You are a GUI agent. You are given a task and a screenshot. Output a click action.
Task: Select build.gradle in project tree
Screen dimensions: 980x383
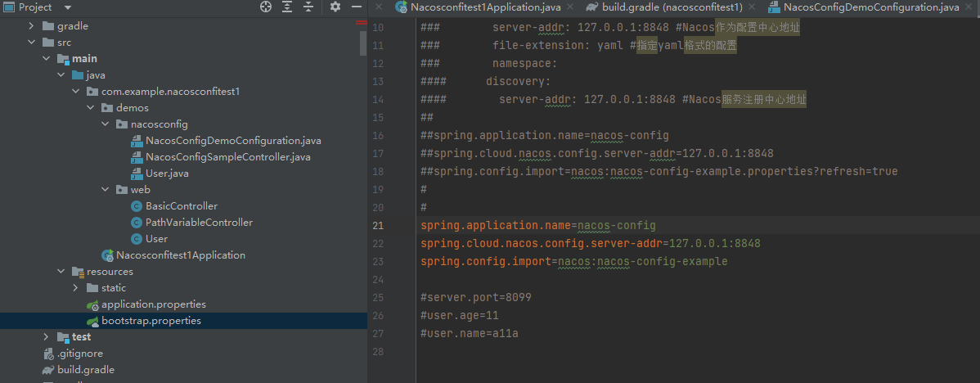pos(86,370)
